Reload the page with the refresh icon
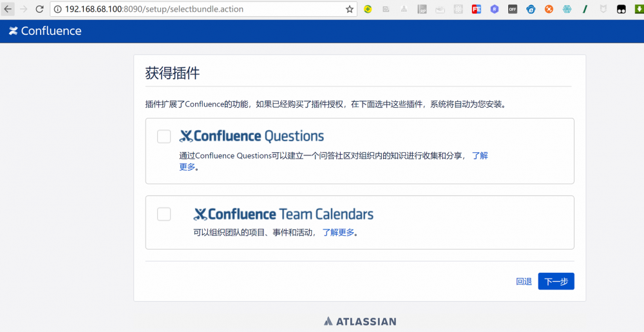Viewport: 644px width, 332px height. click(x=39, y=9)
